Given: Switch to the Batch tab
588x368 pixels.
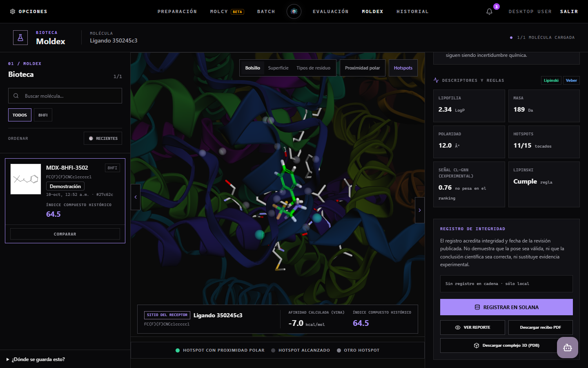Looking at the screenshot, I should click(x=266, y=11).
